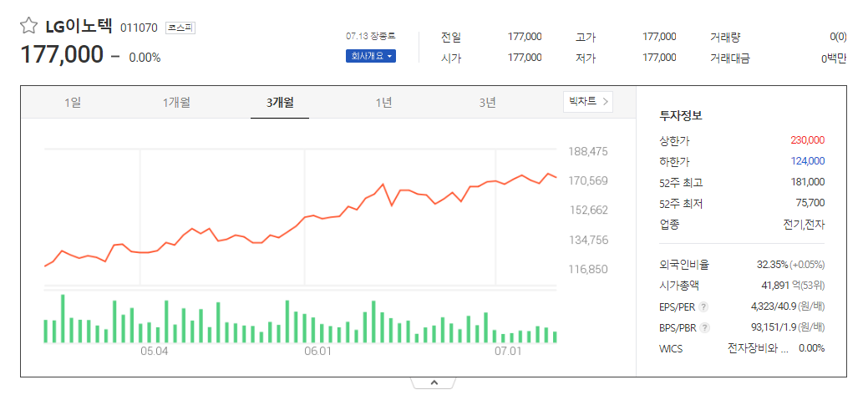Open the 빅차트 full chart view
This screenshot has height=395, width=868.
pos(588,101)
